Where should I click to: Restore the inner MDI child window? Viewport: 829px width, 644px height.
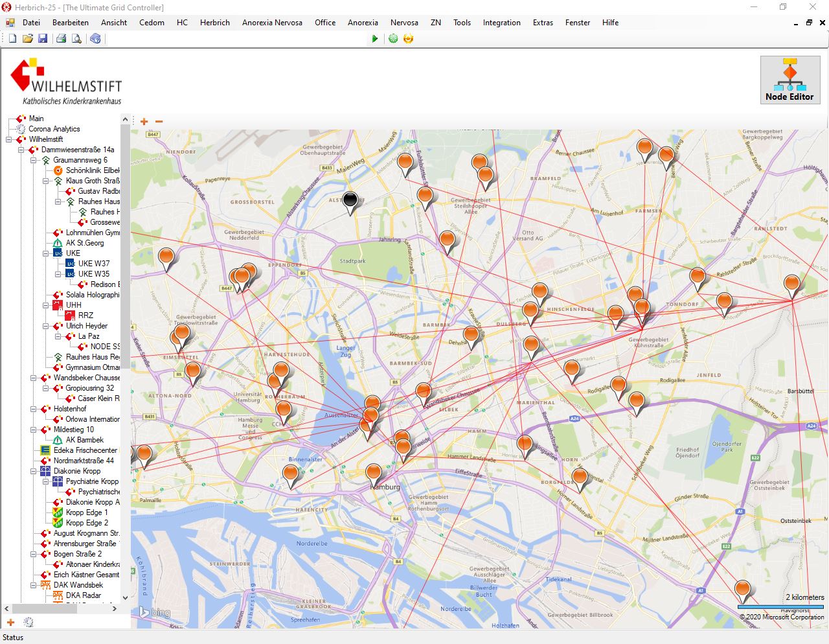(x=809, y=23)
